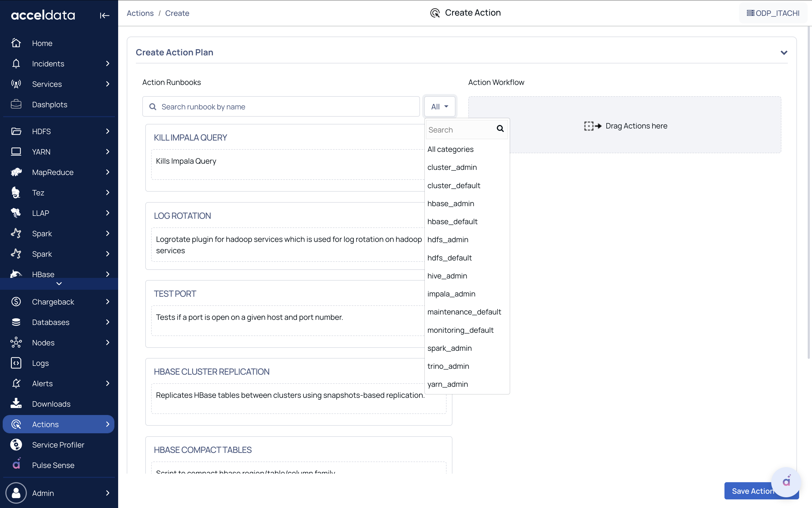
Task: Choose hbase_default category
Action: point(467,222)
